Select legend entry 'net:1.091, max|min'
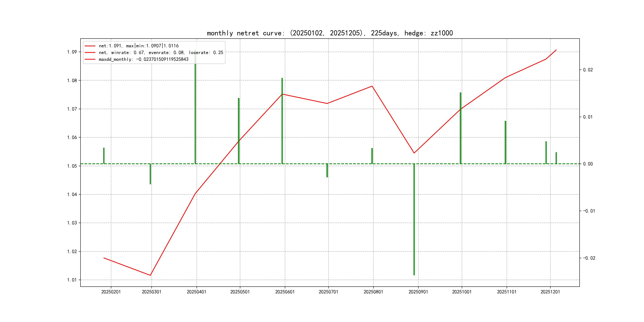Screen dimensions: 644x322 pyautogui.click(x=139, y=46)
